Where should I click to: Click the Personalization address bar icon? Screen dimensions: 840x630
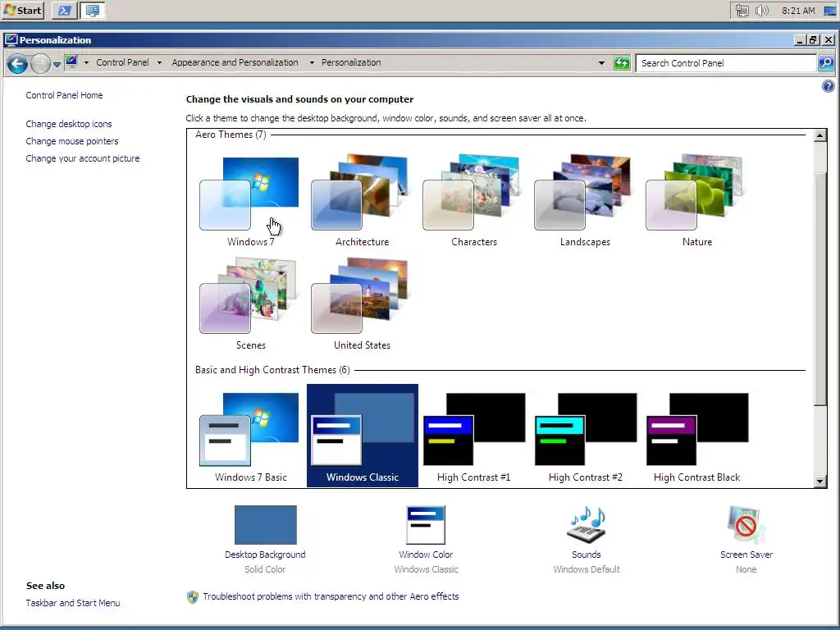pos(71,62)
